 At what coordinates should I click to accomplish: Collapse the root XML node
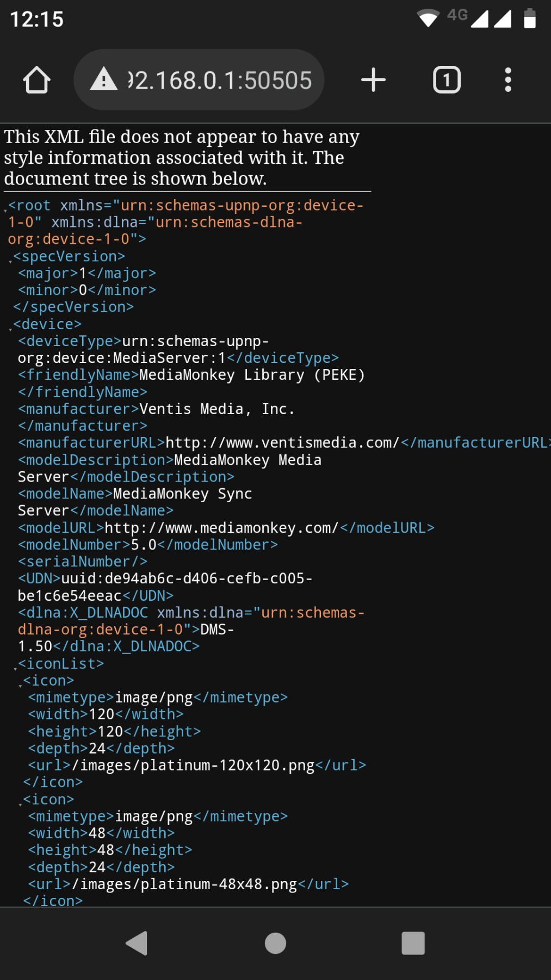point(5,210)
